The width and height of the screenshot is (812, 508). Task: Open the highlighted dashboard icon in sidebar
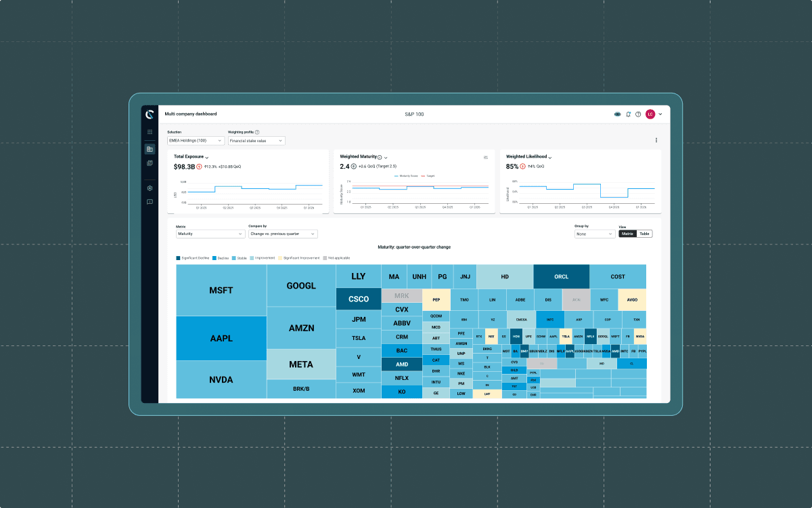click(150, 149)
